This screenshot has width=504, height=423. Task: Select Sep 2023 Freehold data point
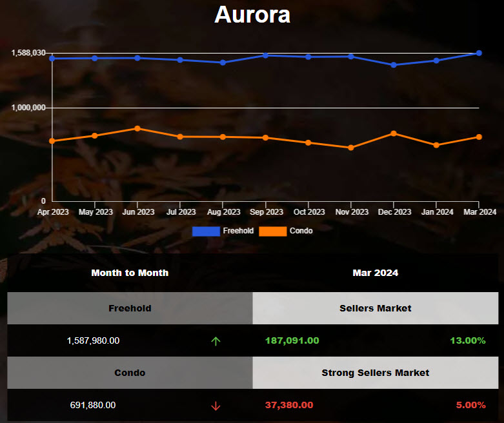(265, 55)
